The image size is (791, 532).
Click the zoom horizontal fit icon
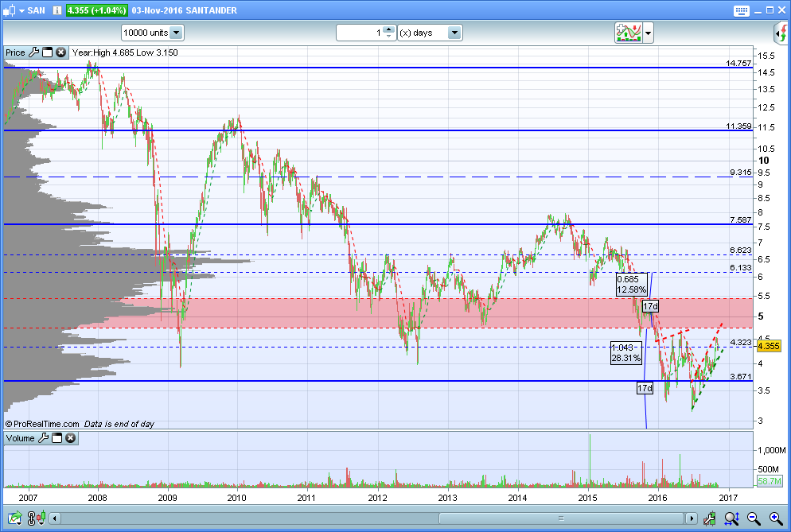pyautogui.click(x=731, y=518)
